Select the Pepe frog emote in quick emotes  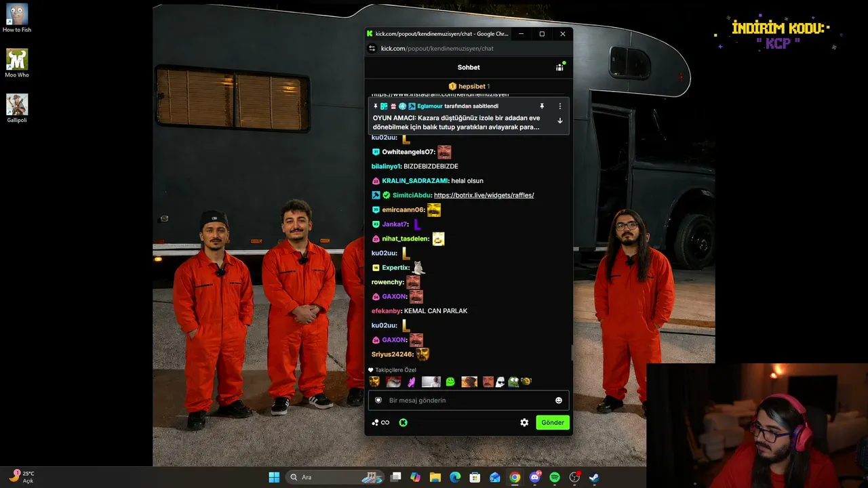click(513, 382)
